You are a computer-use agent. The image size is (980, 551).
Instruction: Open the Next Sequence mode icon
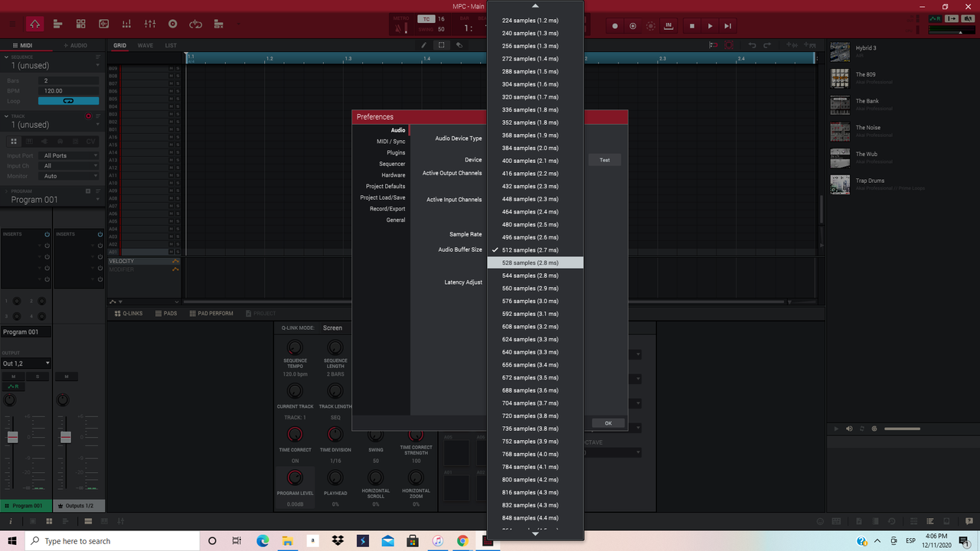(x=219, y=25)
